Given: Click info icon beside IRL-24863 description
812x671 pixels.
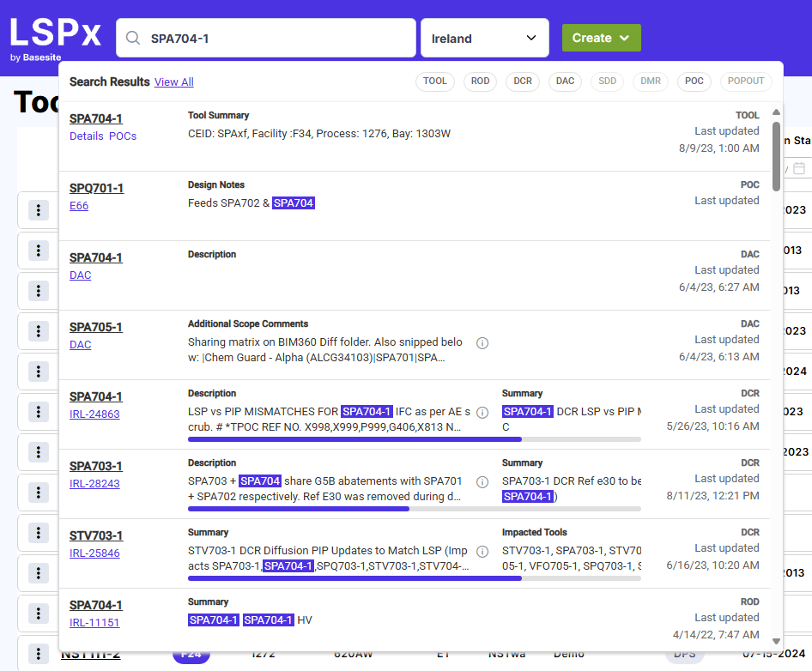Looking at the screenshot, I should click(x=482, y=413).
